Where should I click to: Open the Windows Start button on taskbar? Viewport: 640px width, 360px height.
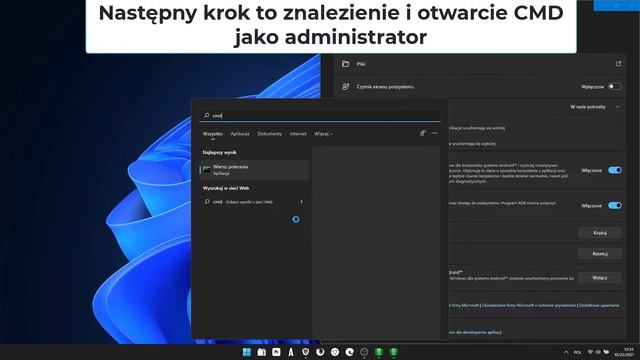[x=247, y=352]
